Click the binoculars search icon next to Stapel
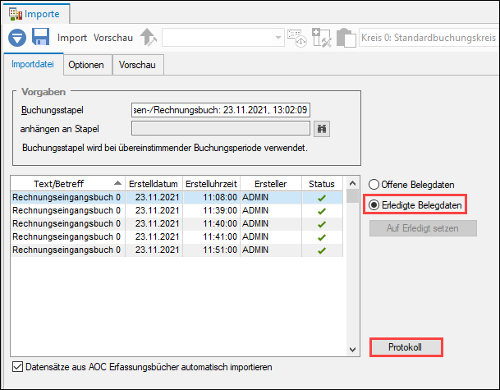The height and width of the screenshot is (390, 500). point(322,129)
